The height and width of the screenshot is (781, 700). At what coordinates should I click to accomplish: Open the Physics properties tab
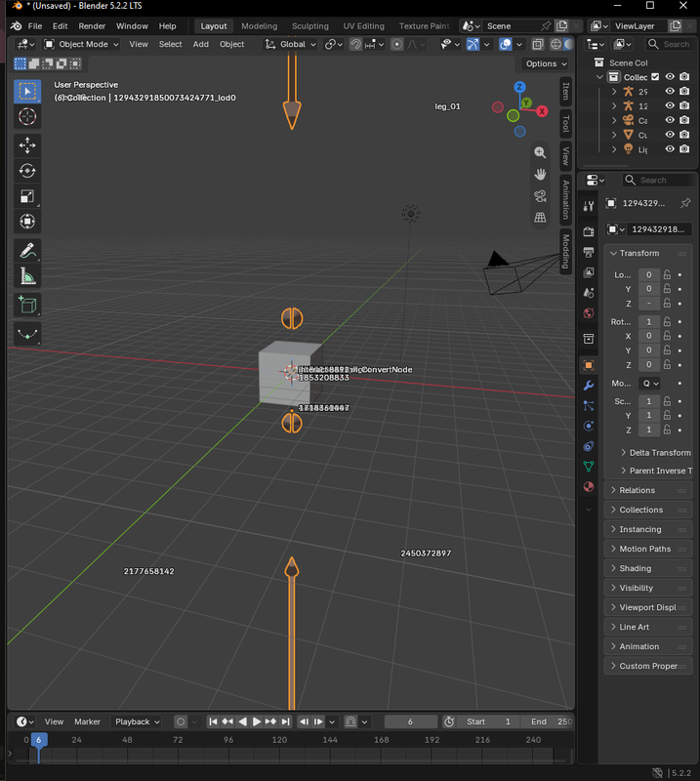(x=589, y=426)
